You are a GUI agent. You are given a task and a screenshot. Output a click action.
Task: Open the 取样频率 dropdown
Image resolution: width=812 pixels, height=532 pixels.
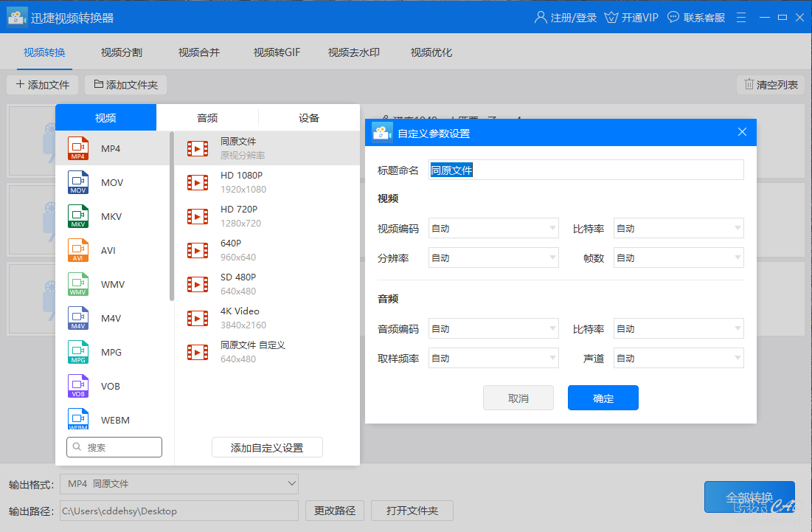click(x=493, y=358)
